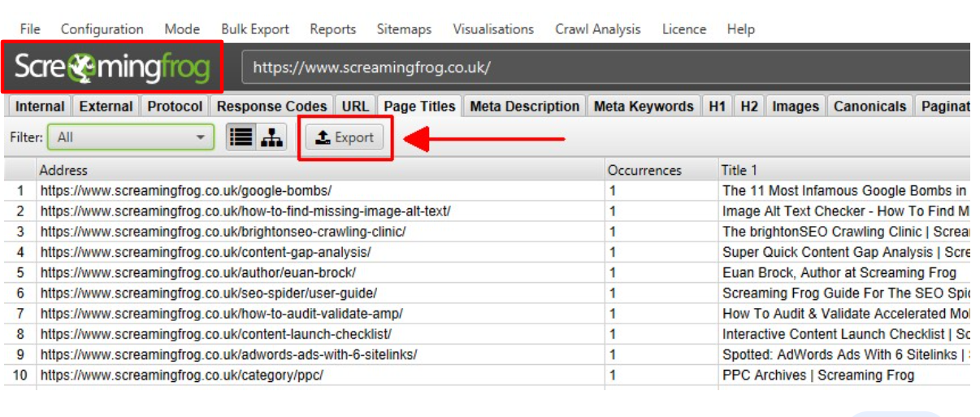The height and width of the screenshot is (417, 980).
Task: Select the content-launch-checklist URL
Action: (x=216, y=333)
